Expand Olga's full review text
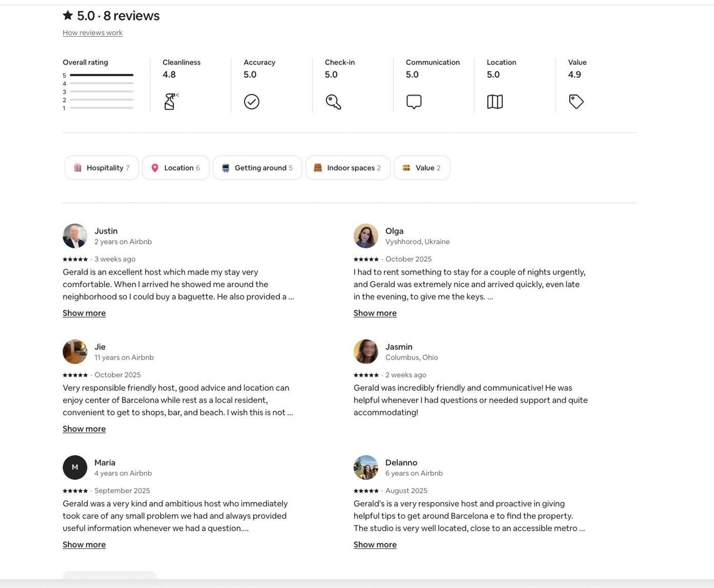 point(375,313)
